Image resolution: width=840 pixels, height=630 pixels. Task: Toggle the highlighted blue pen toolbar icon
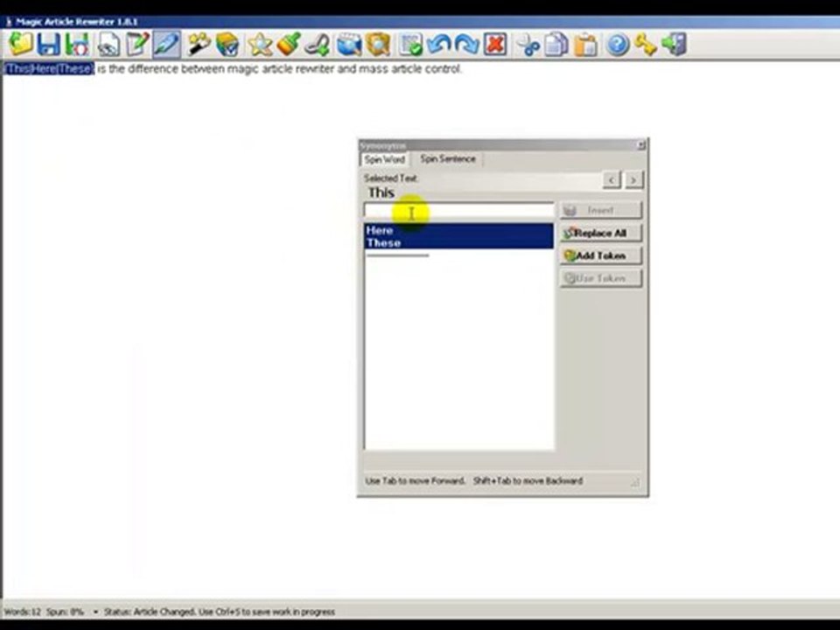coord(166,45)
